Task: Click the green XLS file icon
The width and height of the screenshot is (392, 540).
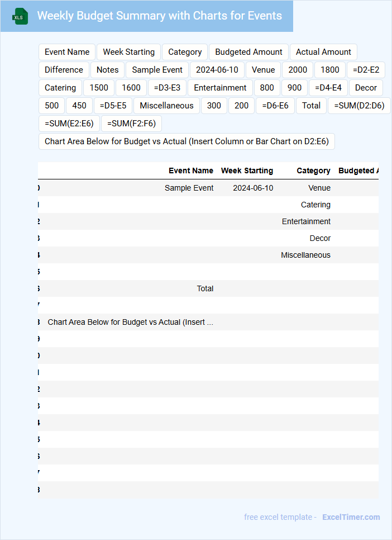Action: (20, 16)
